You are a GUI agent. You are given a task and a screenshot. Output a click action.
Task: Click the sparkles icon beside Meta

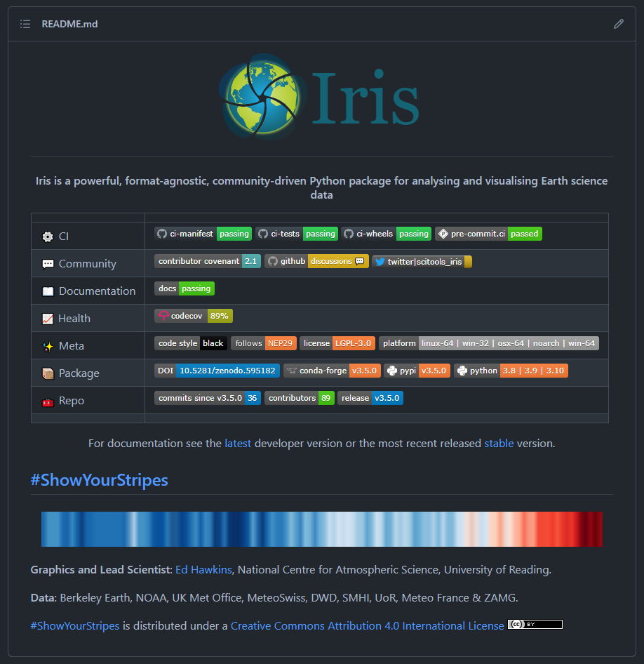48,347
